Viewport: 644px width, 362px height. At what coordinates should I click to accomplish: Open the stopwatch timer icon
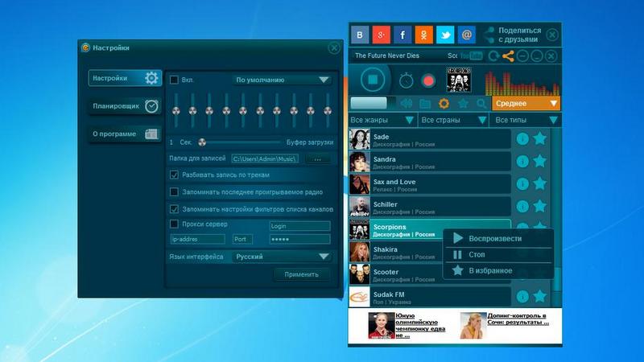[407, 80]
